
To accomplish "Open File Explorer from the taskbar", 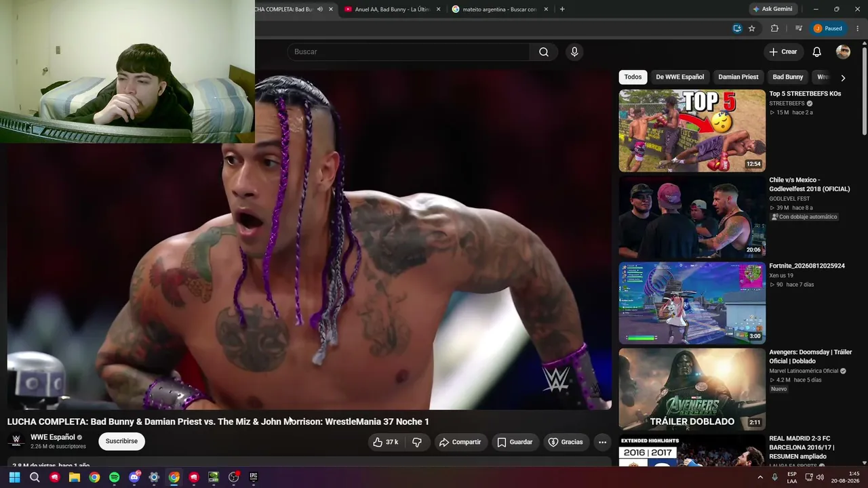I will pyautogui.click(x=75, y=477).
